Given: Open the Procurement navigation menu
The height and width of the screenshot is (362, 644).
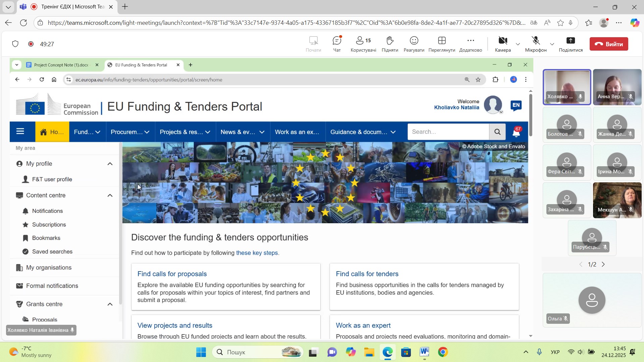Looking at the screenshot, I should point(130,132).
